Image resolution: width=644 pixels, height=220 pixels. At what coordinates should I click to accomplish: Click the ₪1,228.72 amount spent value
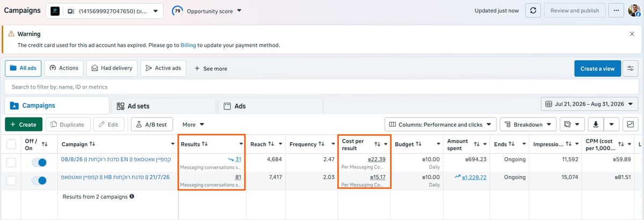coord(475,178)
